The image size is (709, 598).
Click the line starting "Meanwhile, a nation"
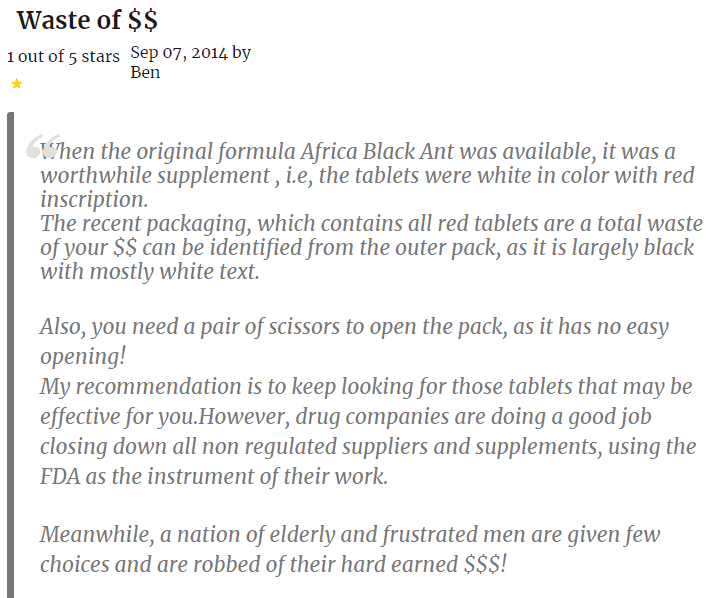(x=350, y=535)
